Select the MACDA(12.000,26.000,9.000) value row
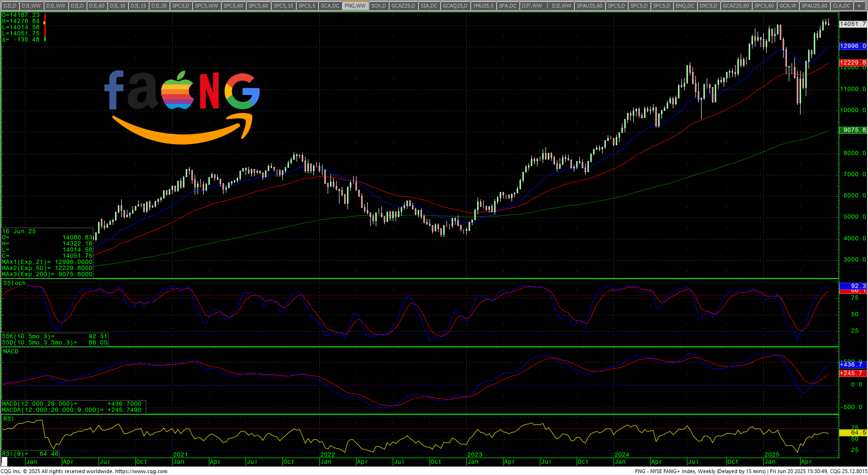Screen dimensions: 868x475 click(x=72, y=410)
